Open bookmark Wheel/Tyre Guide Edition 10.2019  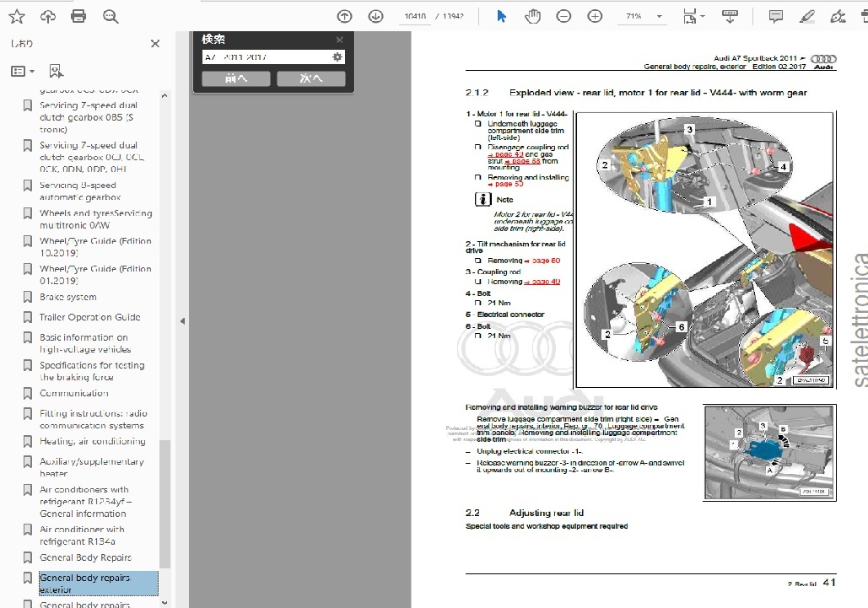point(95,247)
